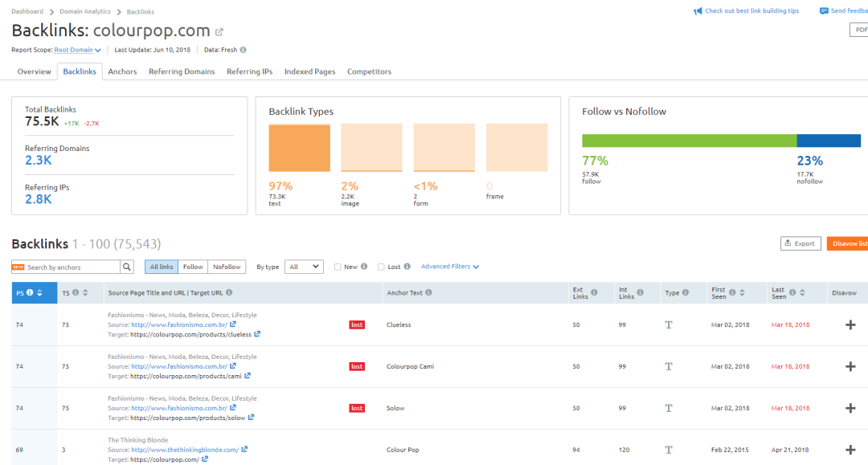Open thethinkingblonde.com source link
Viewport: 868px width, 465px height.
click(185, 450)
